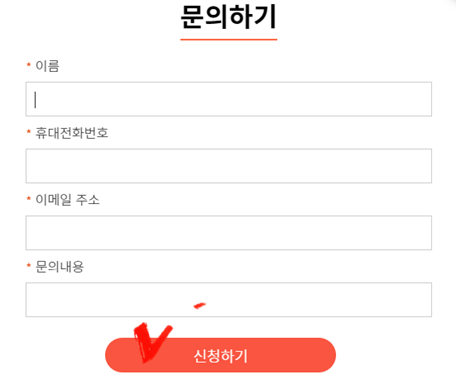
Task: Click the required asterisk beside 이름
Action: tap(29, 64)
